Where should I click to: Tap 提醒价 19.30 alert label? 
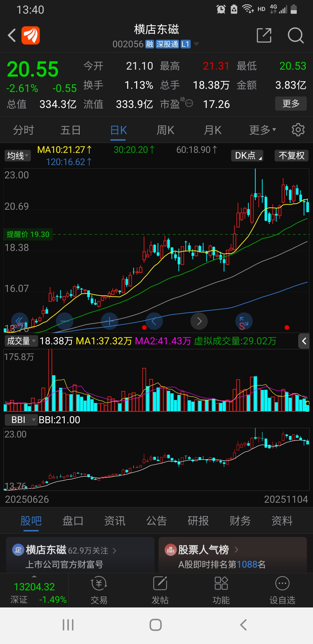click(28, 234)
